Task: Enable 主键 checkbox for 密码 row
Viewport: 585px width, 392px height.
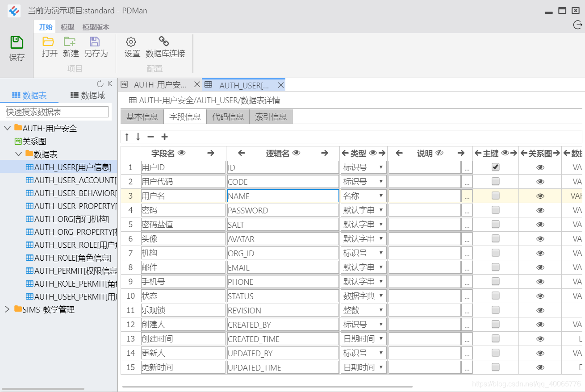Action: [x=495, y=210]
